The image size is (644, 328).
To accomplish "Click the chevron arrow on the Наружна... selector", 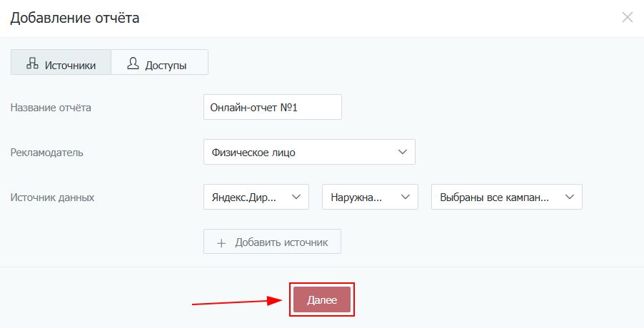I will click(406, 197).
